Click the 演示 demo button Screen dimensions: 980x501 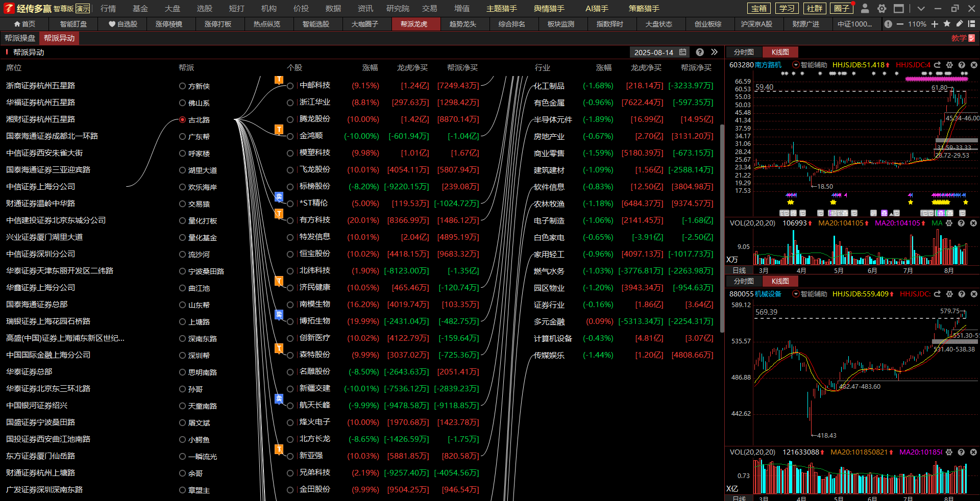click(x=83, y=8)
